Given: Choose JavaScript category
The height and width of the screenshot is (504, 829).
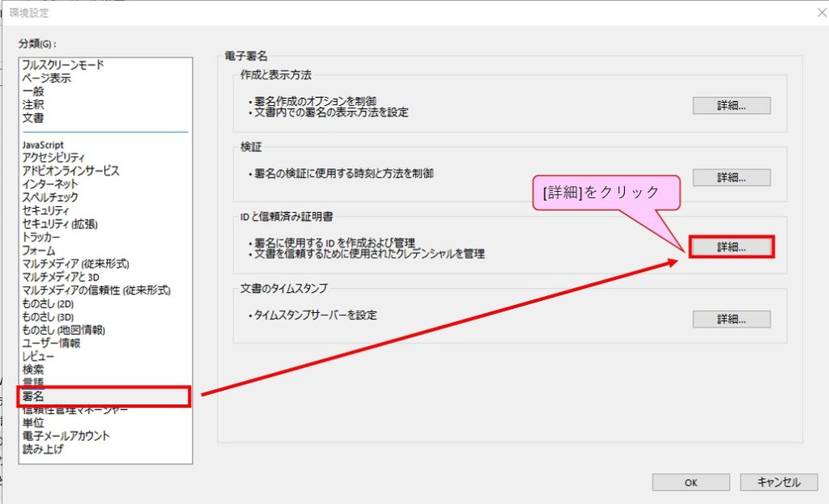Looking at the screenshot, I should (x=43, y=144).
